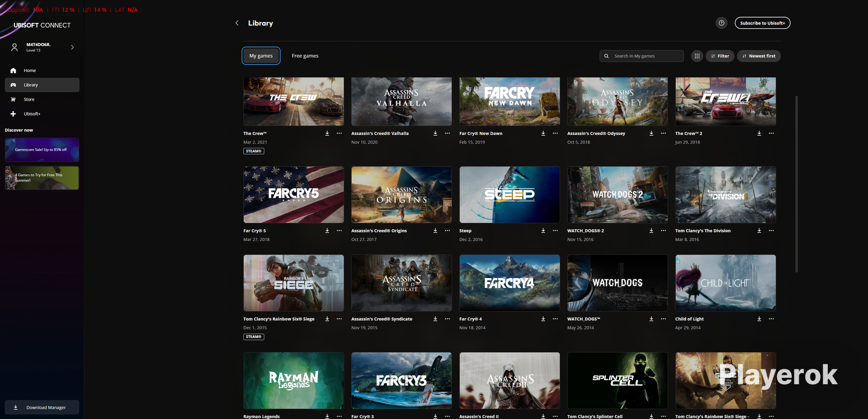Download Child of Light
Screen dimensions: 868x419
coord(759,319)
